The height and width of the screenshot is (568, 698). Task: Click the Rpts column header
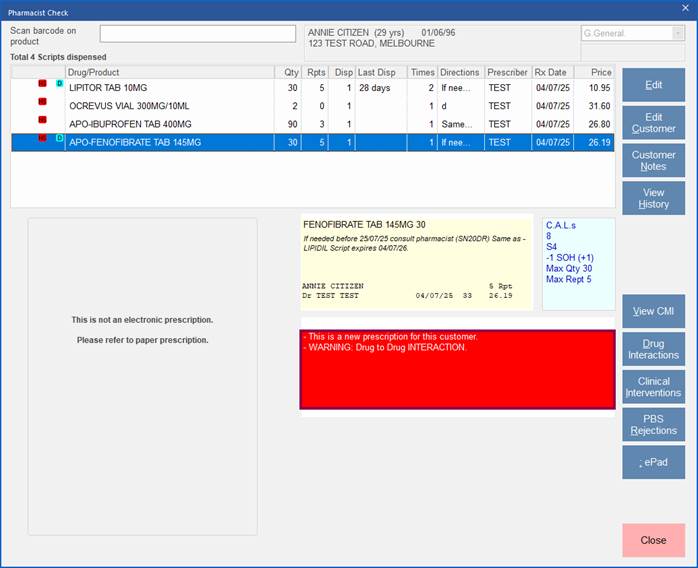tap(315, 72)
